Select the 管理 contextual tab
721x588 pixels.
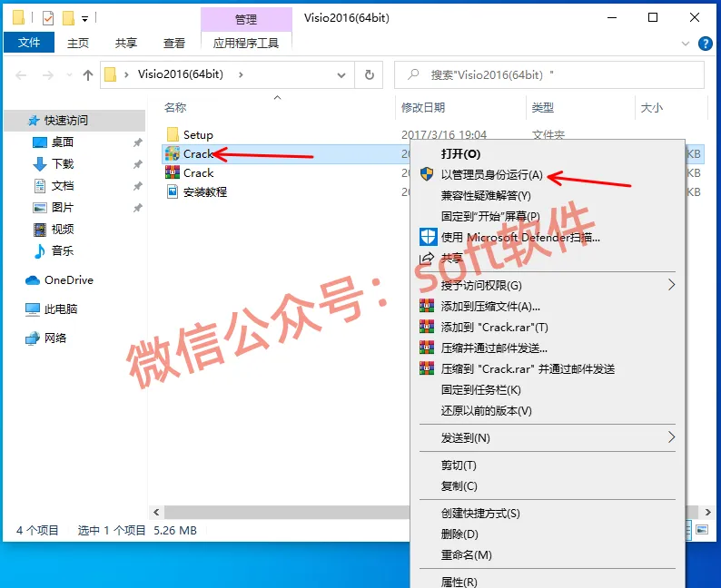(246, 19)
